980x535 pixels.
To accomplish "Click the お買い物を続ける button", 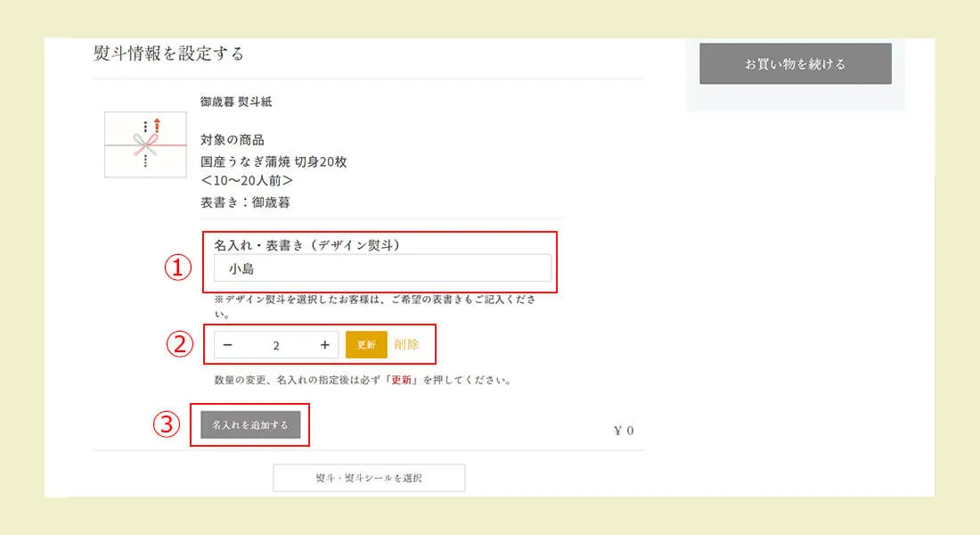I will point(795,64).
